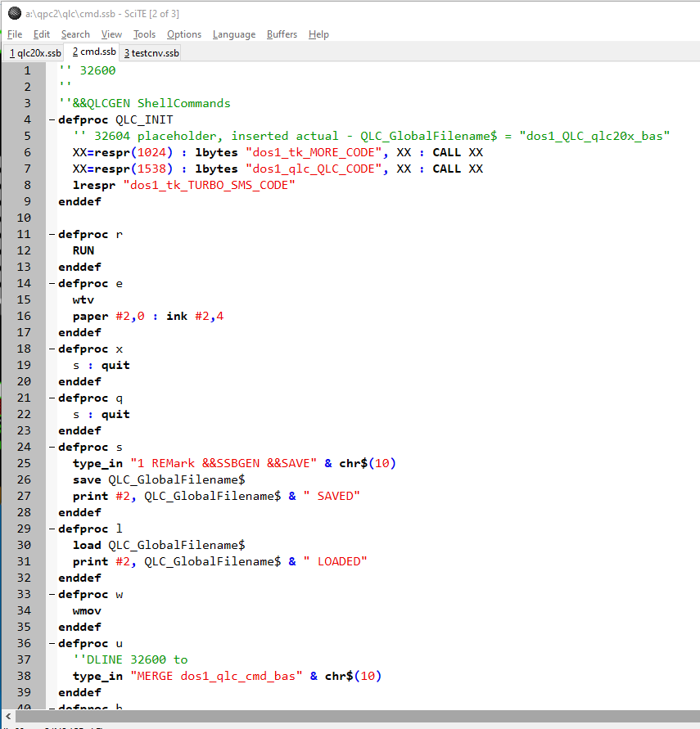Click the QLC_INIT procedure name

[x=144, y=120]
